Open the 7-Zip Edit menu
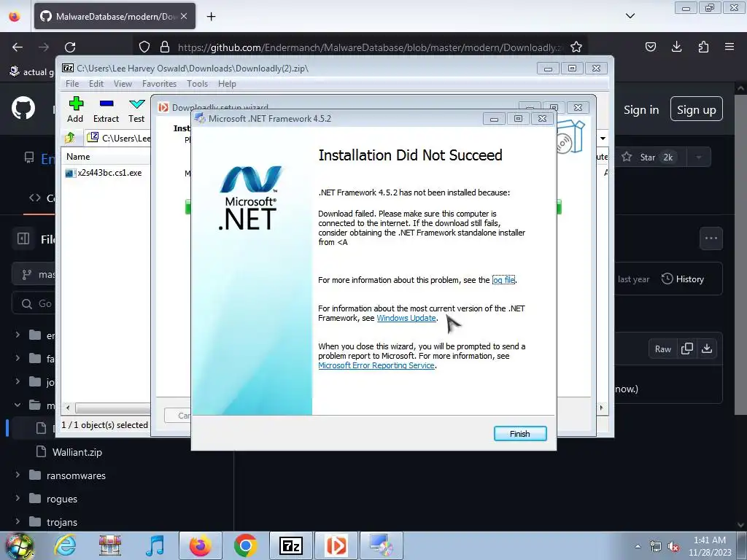747x560 pixels. 96,84
